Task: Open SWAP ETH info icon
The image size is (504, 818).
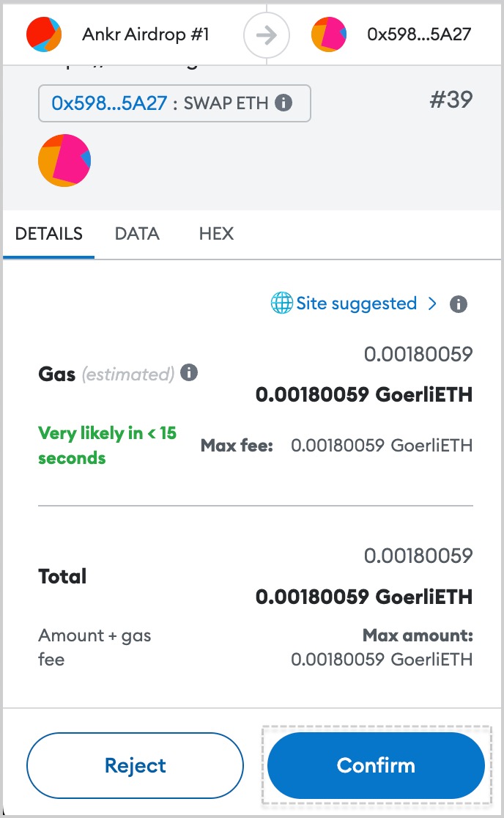Action: click(x=283, y=103)
